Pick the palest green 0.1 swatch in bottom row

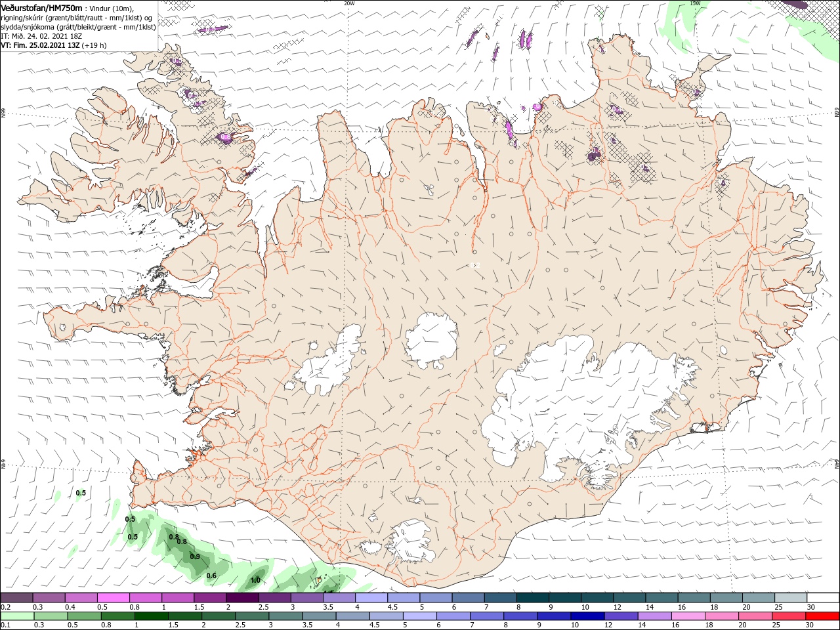(x=16, y=616)
